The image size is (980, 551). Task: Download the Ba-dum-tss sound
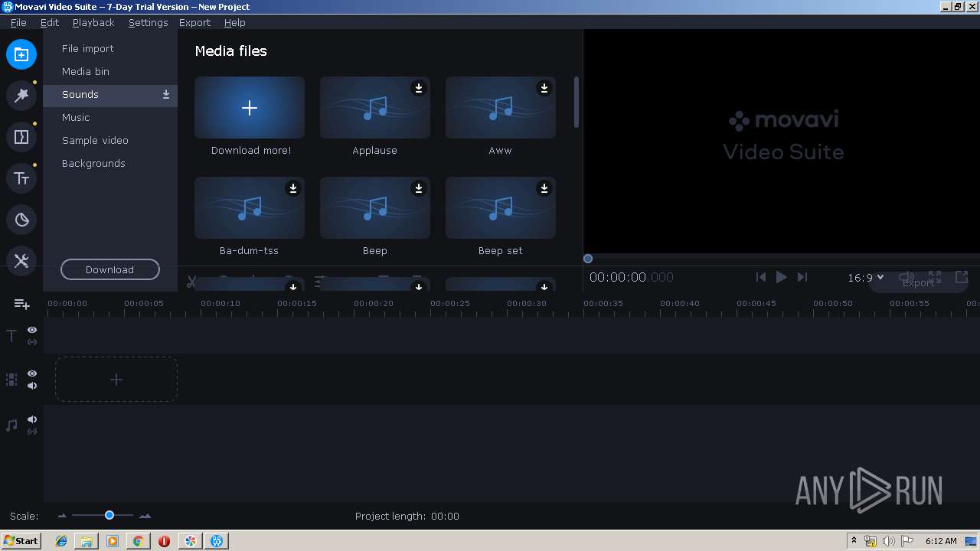click(293, 188)
